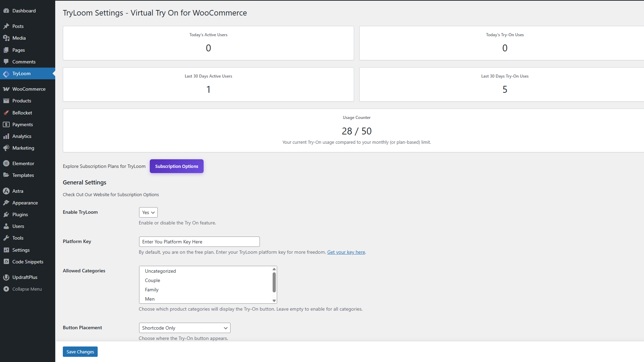The width and height of the screenshot is (644, 362).
Task: Click the Platform Key input field
Action: (x=199, y=241)
